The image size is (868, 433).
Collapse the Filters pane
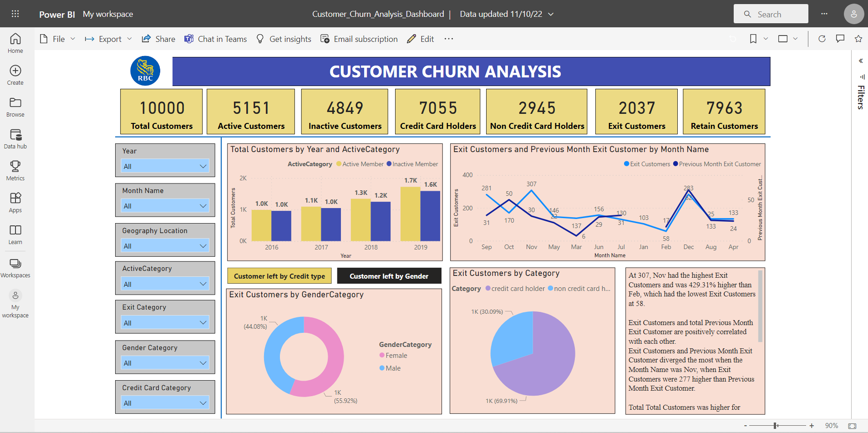click(861, 61)
